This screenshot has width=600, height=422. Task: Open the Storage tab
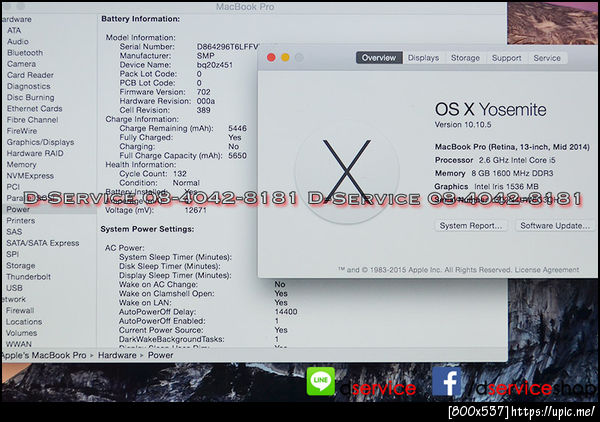pos(465,58)
